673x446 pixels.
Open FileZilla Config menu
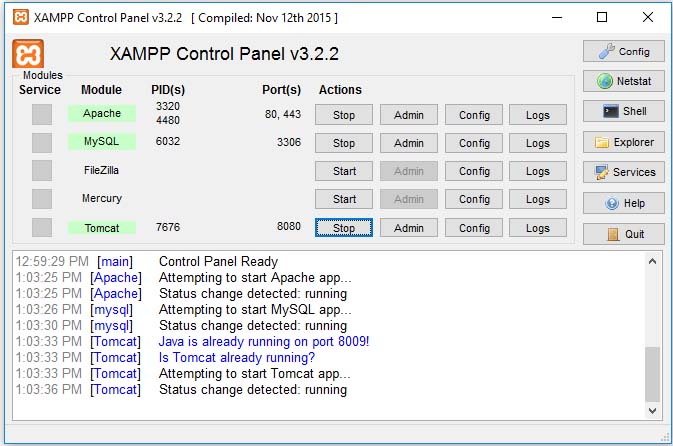pyautogui.click(x=474, y=171)
